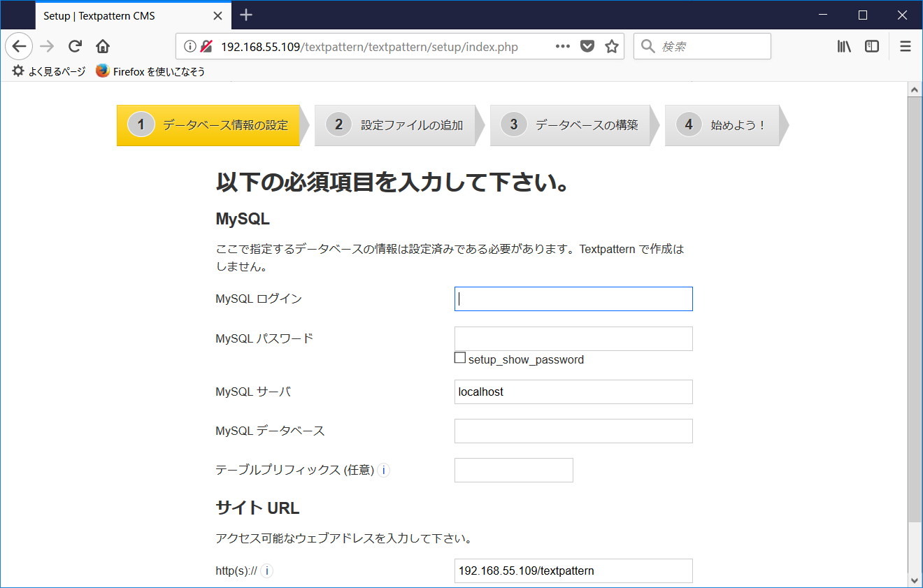923x588 pixels.
Task: Open the info icon beside テーブルプリフィックス
Action: pos(383,471)
